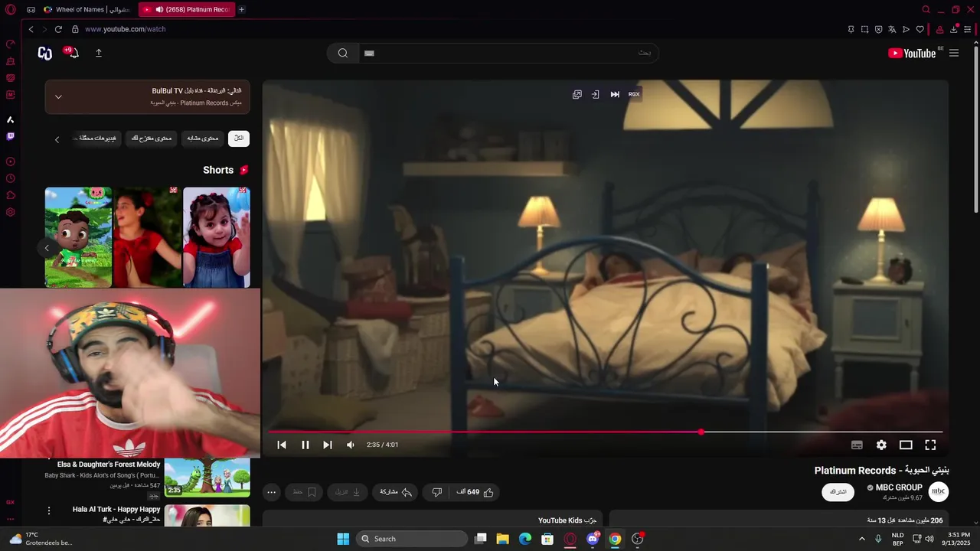Subscribe to MBC GROUP channel
980x551 pixels.
[838, 492]
